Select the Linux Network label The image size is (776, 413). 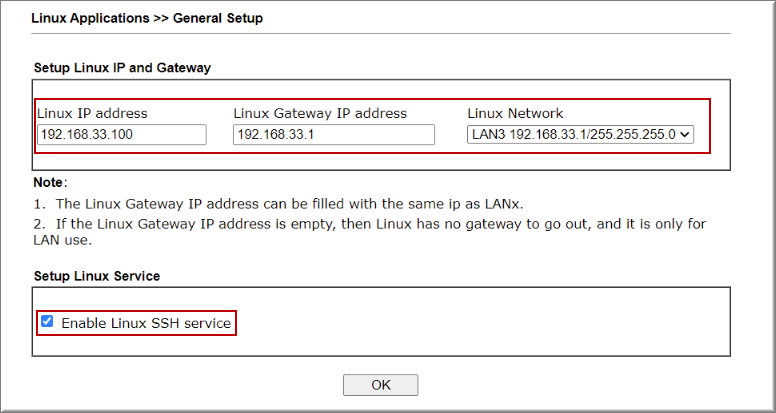pos(515,113)
